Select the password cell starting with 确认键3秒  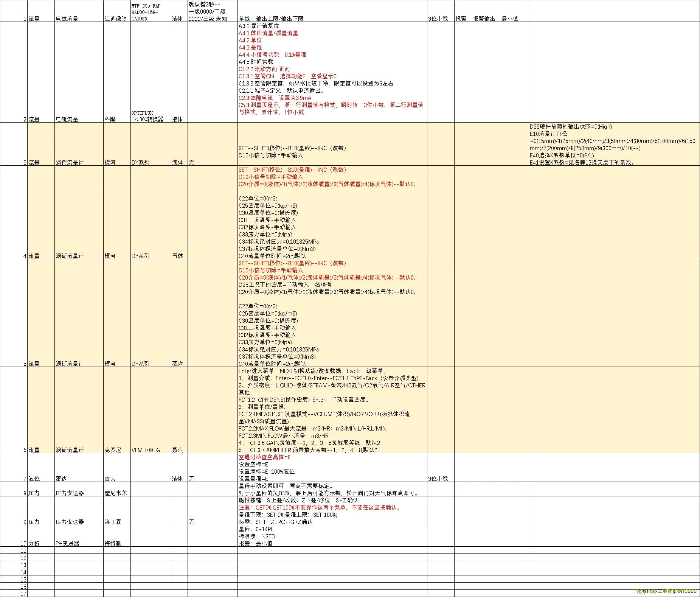click(213, 11)
